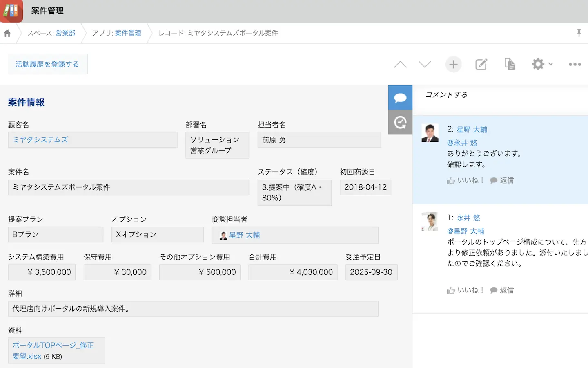
Task: Open the history tab with clock icon
Action: (400, 122)
